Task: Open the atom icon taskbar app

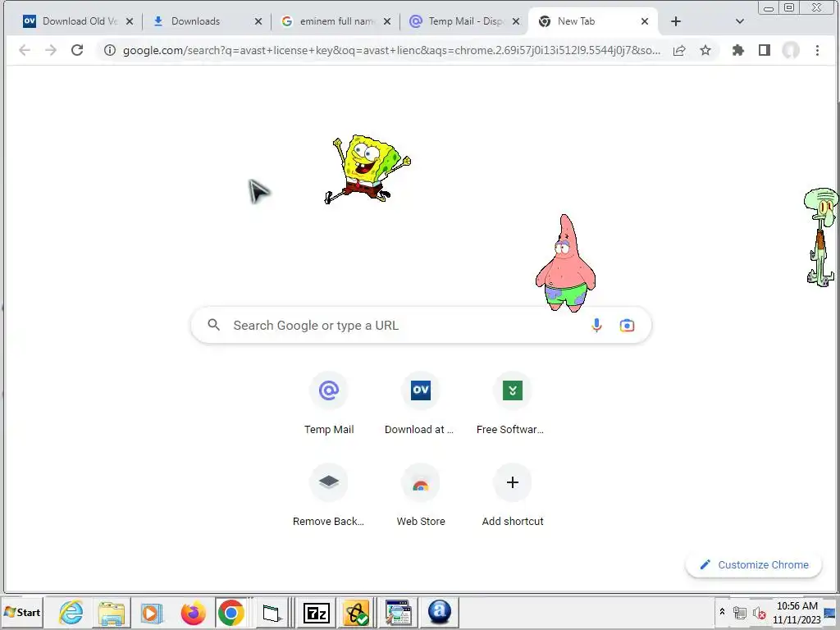Action: click(x=356, y=612)
